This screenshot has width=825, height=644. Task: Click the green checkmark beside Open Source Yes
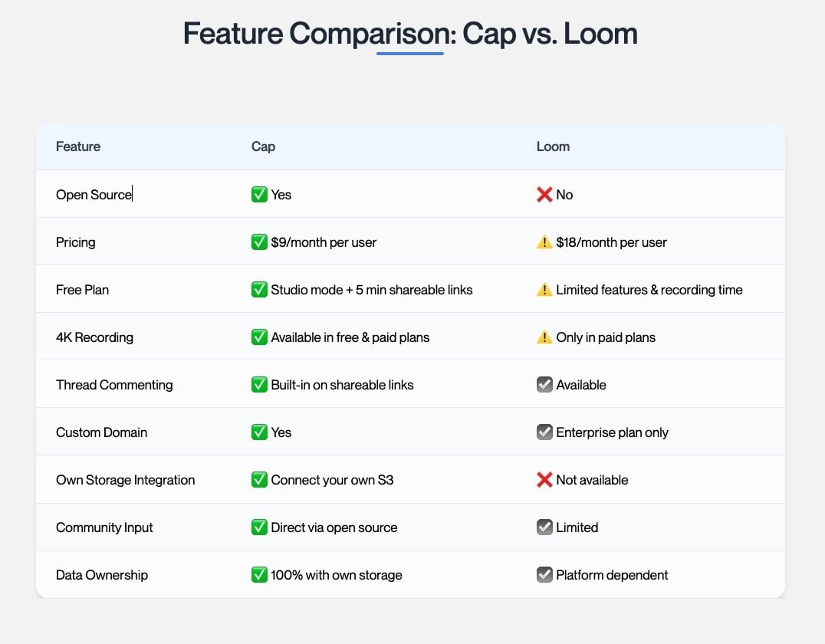click(x=259, y=194)
